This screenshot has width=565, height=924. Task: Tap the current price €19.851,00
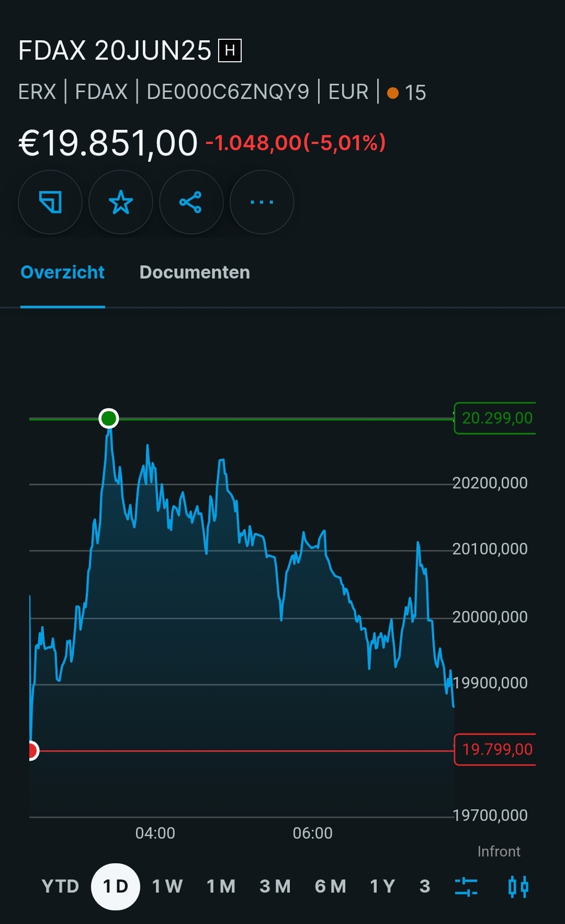click(x=108, y=143)
